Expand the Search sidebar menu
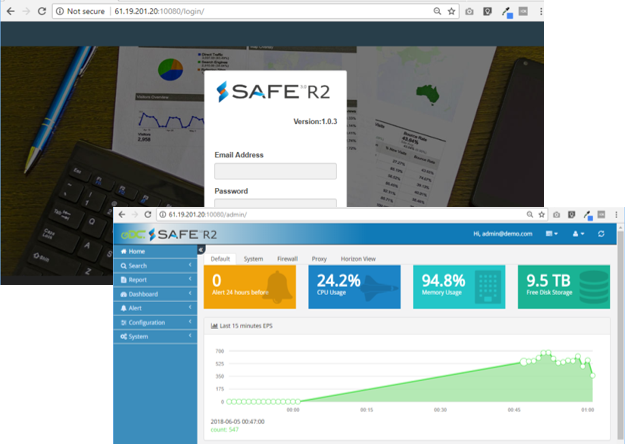Image resolution: width=625 pixels, height=444 pixels. point(155,265)
